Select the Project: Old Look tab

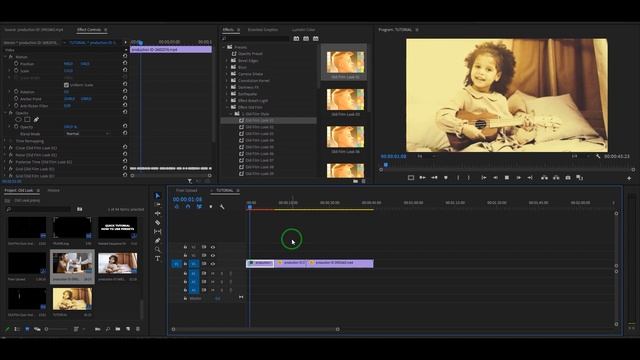click(19, 190)
